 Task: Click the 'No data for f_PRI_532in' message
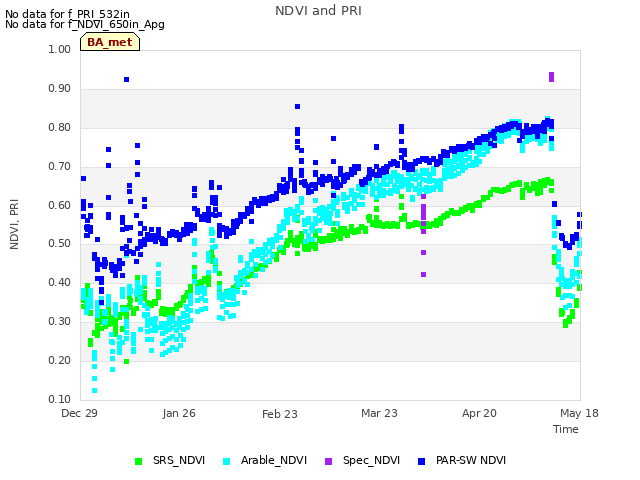[67, 15]
